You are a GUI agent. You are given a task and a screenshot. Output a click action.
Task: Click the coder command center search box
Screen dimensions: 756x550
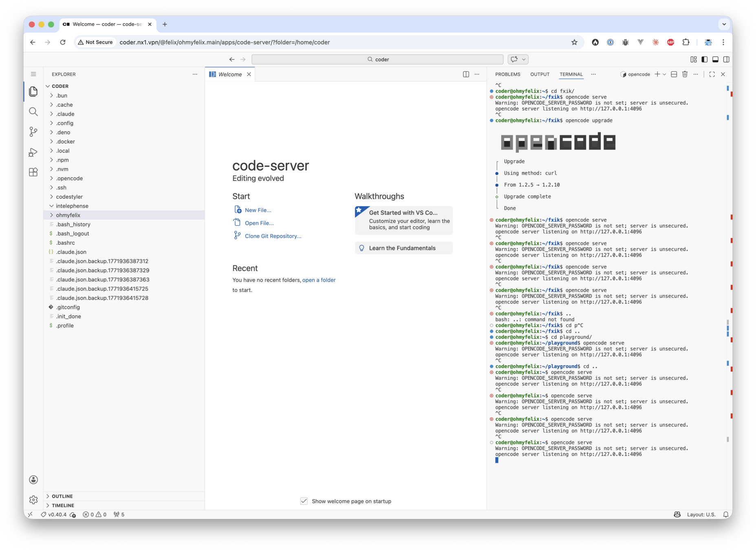[x=378, y=59]
